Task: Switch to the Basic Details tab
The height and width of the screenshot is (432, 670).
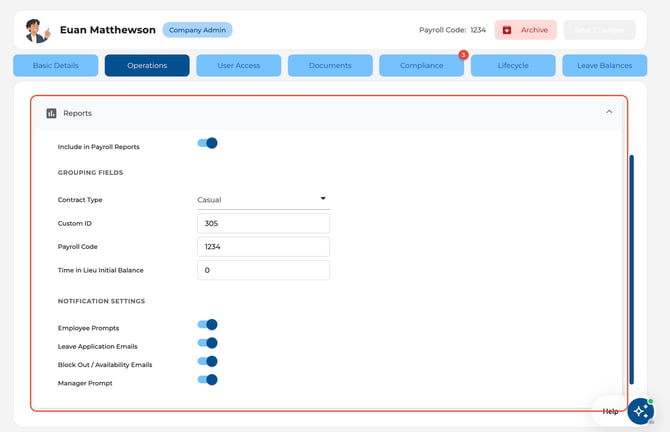Action: 56,65
